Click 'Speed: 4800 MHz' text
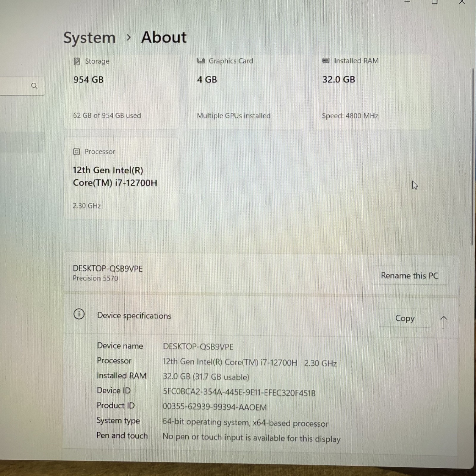 tap(350, 116)
